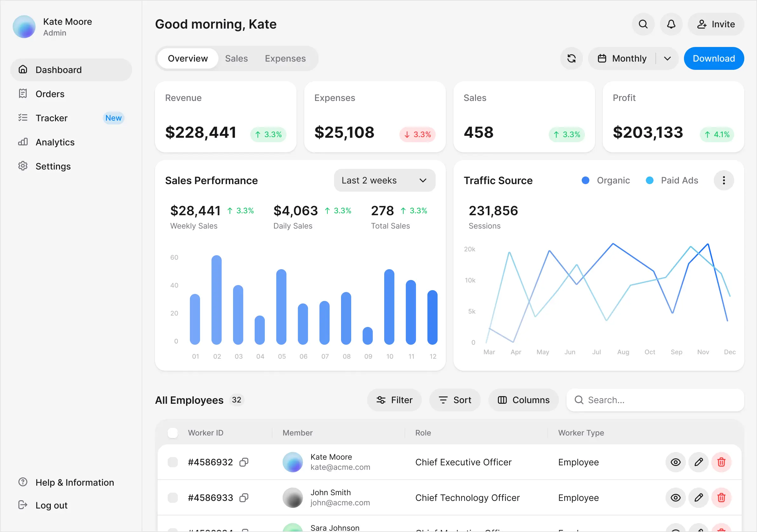The width and height of the screenshot is (757, 532).
Task: Click the Download button
Action: point(713,58)
